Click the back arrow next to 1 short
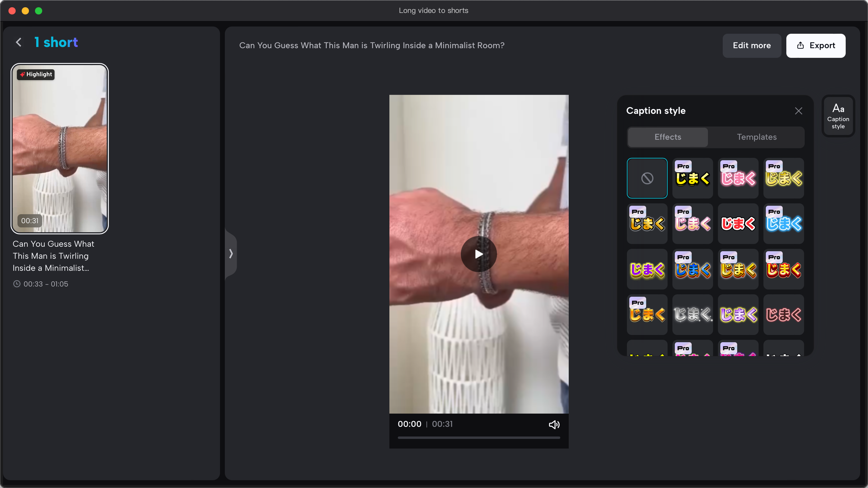The image size is (868, 488). pos(19,42)
